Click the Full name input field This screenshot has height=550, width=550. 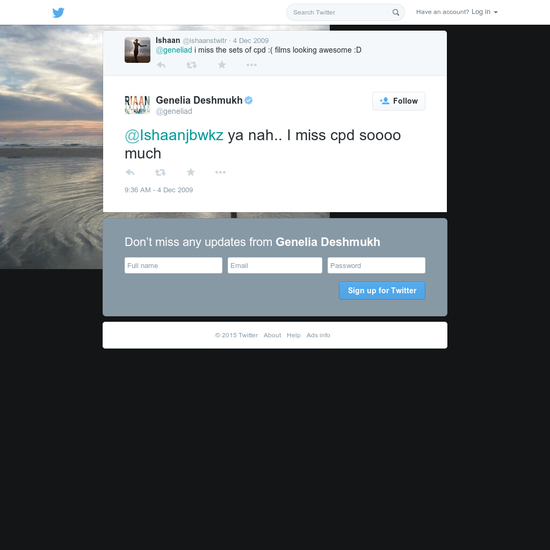[173, 266]
